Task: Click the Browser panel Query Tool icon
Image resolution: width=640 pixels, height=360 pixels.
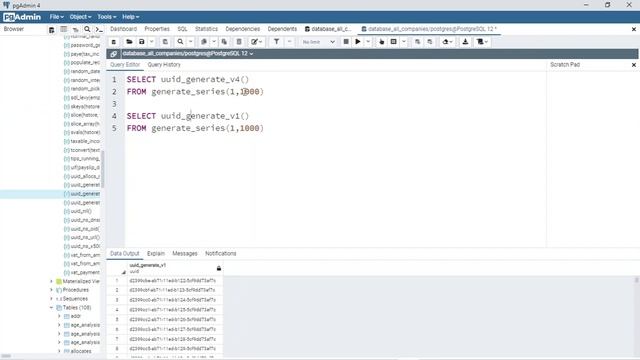Action: pyautogui.click(x=51, y=29)
